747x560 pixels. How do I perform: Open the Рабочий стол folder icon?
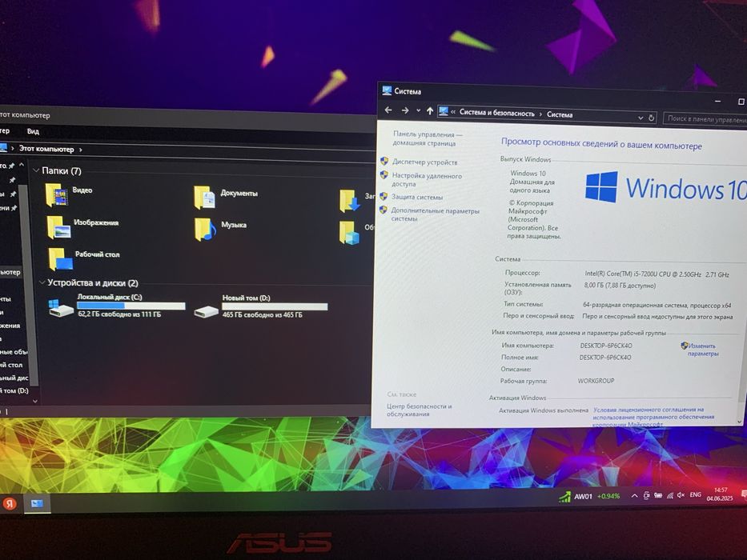[61, 258]
